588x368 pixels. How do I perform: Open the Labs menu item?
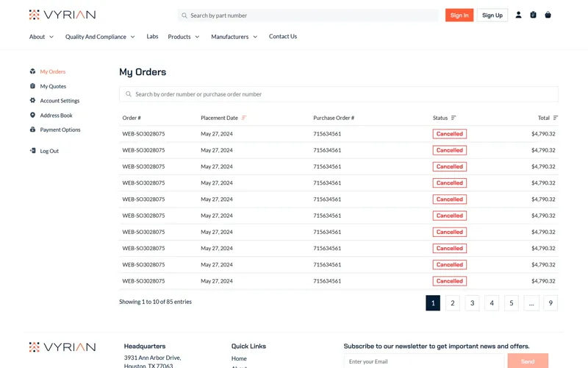click(x=152, y=36)
